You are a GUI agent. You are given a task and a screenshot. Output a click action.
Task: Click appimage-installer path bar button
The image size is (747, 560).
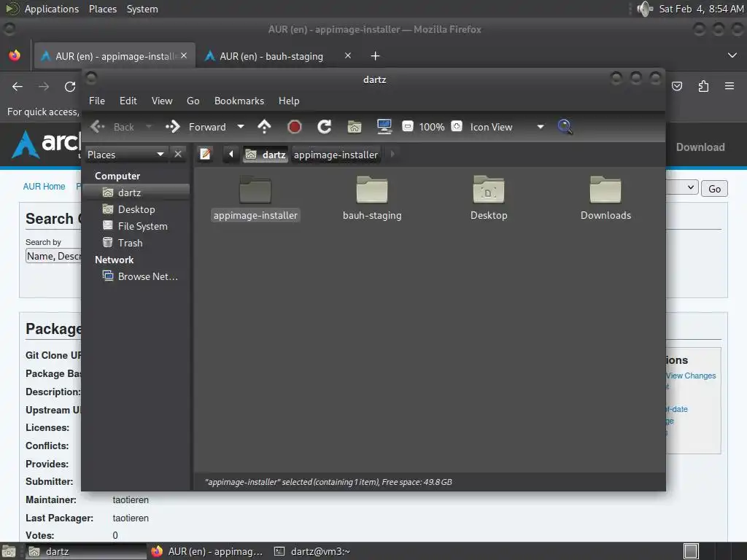[x=336, y=155]
